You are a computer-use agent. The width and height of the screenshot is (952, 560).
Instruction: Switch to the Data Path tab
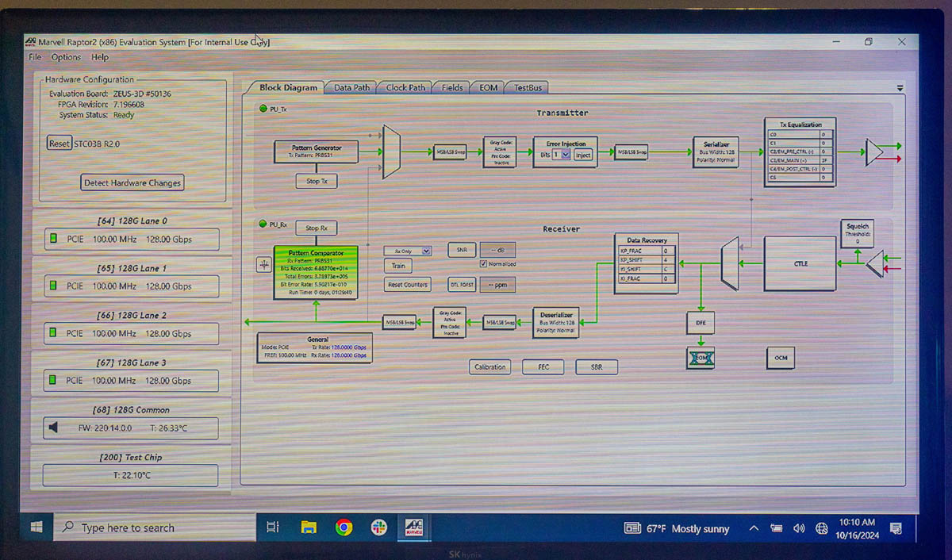[351, 88]
